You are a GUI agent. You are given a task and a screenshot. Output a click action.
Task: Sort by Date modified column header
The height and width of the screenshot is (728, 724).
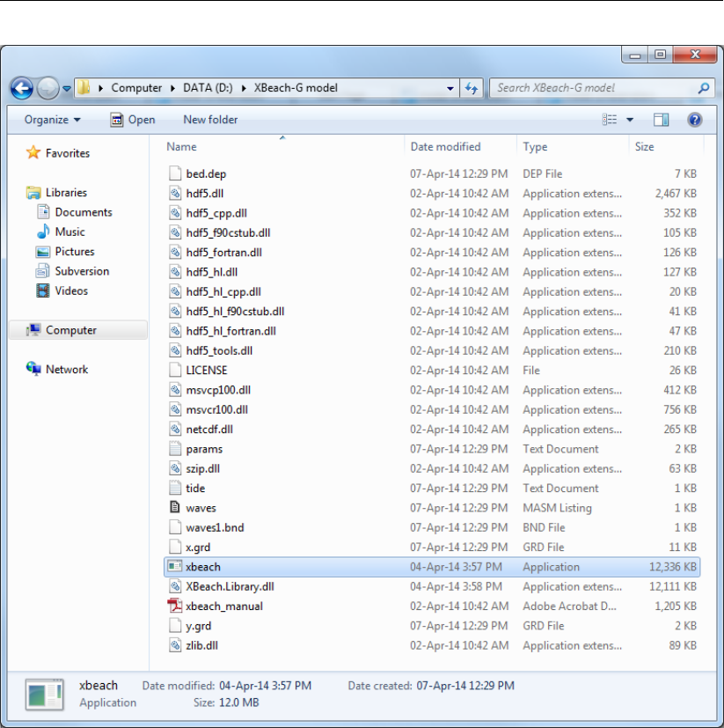pyautogui.click(x=445, y=147)
